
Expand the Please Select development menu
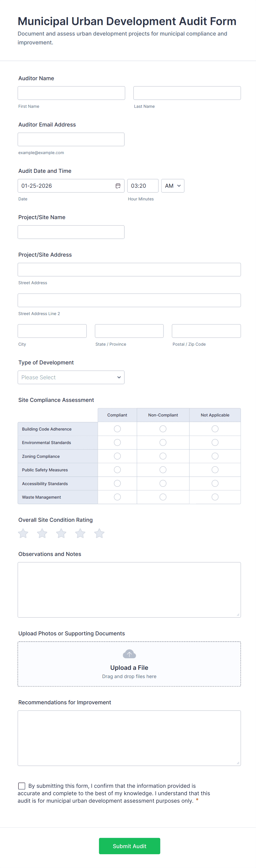coord(71,377)
